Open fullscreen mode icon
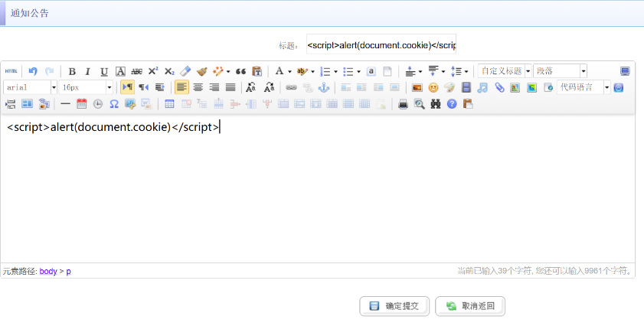644x326 pixels. [625, 71]
